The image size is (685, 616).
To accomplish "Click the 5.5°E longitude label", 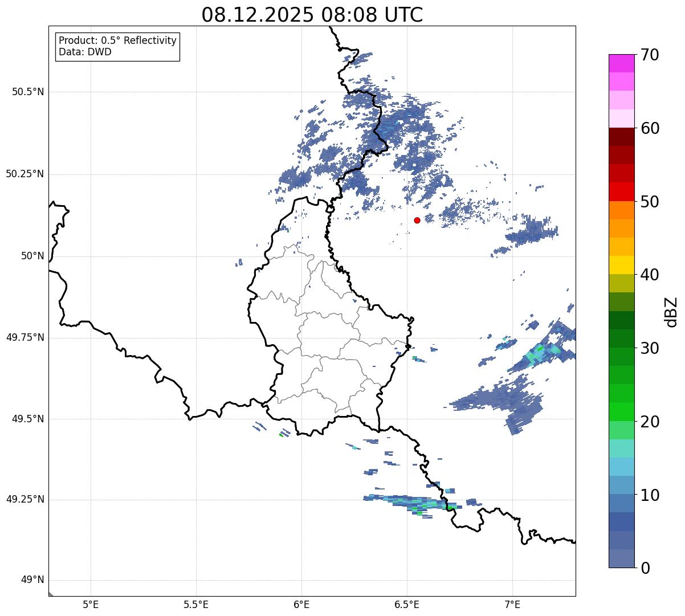I will click(x=196, y=605).
